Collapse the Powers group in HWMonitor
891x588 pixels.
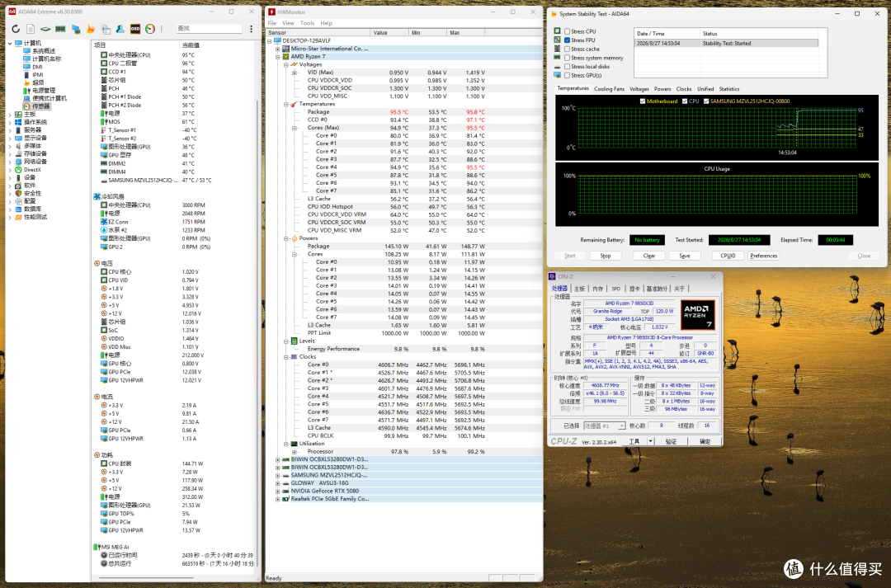[x=285, y=238]
